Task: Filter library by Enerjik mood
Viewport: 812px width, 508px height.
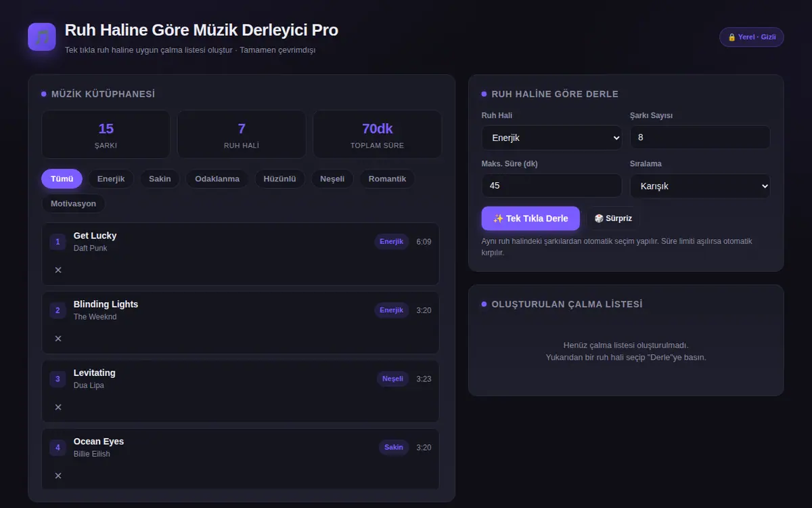Action: tap(111, 179)
